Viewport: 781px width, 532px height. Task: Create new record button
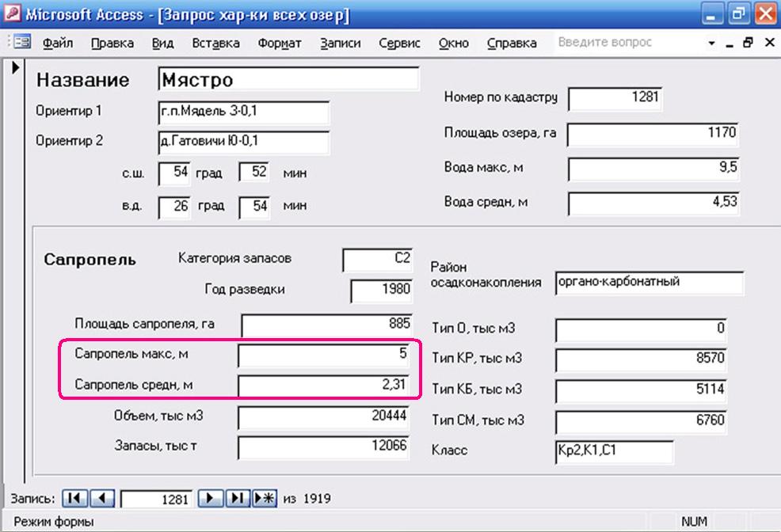(265, 498)
